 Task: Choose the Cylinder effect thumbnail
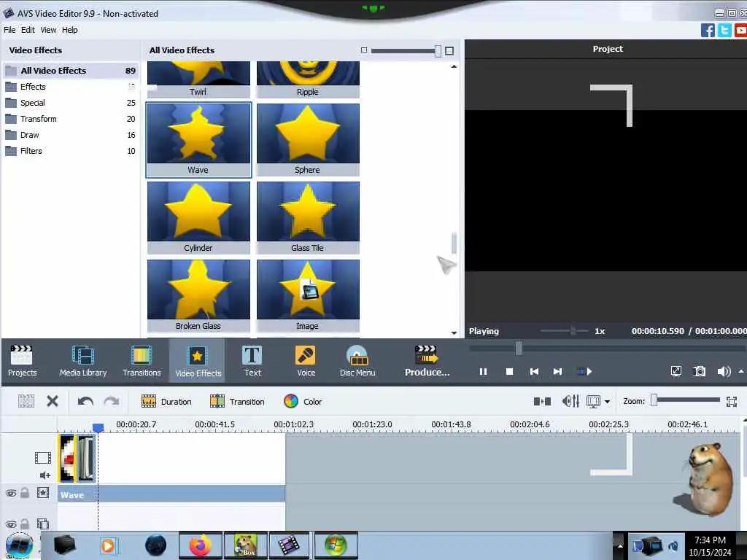pos(198,217)
